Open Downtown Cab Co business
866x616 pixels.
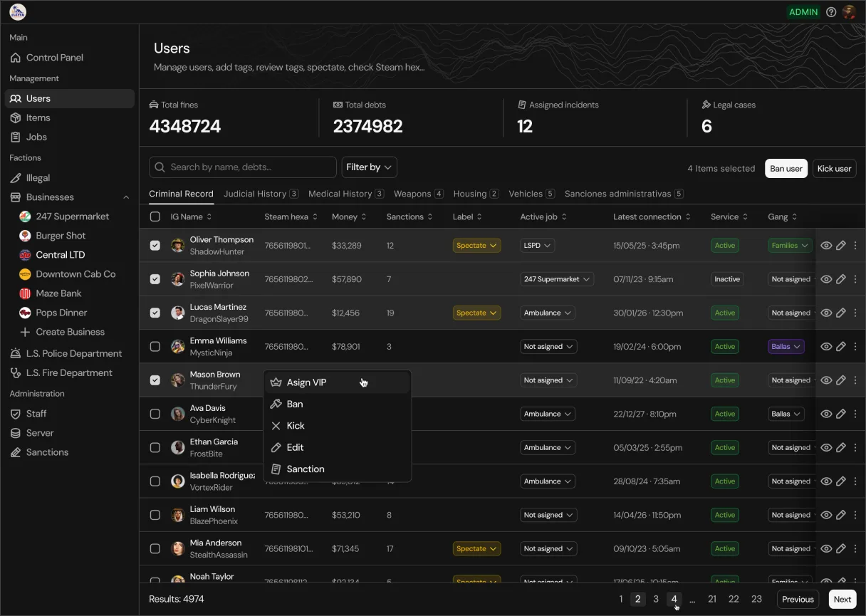[x=75, y=274]
